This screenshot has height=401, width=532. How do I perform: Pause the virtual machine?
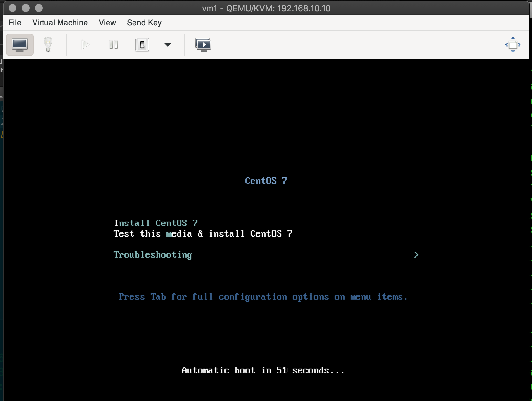[113, 45]
